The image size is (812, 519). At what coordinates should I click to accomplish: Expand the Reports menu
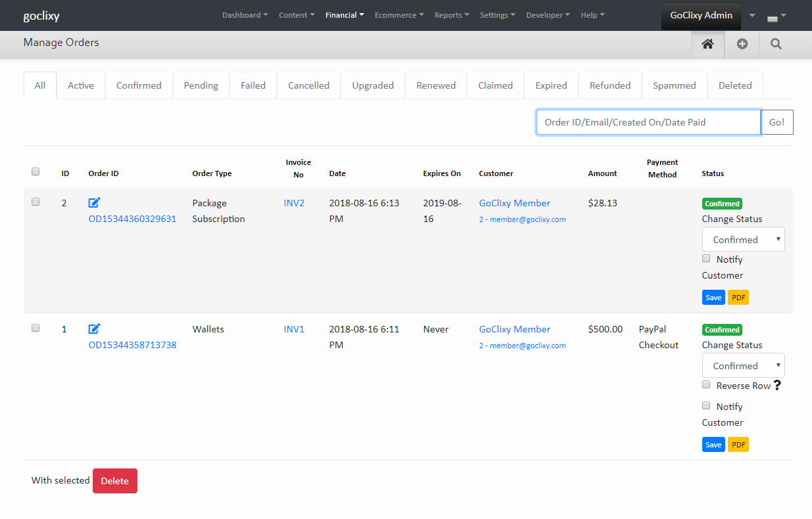click(452, 15)
